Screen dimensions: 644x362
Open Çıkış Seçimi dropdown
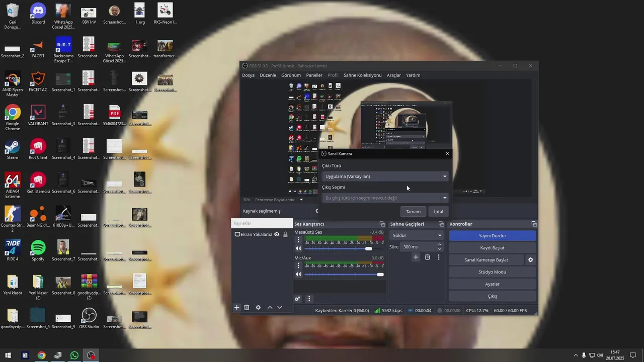pos(385,198)
